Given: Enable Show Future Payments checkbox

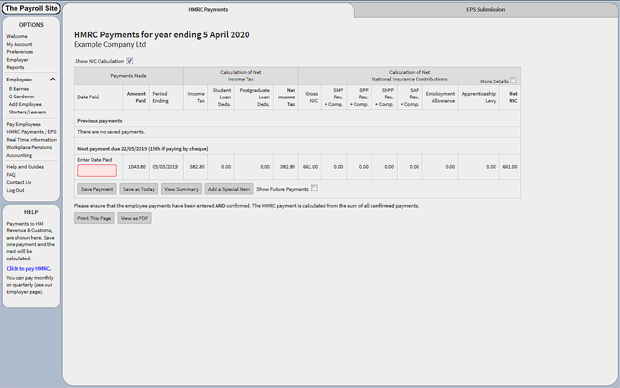Looking at the screenshot, I should pyautogui.click(x=314, y=188).
